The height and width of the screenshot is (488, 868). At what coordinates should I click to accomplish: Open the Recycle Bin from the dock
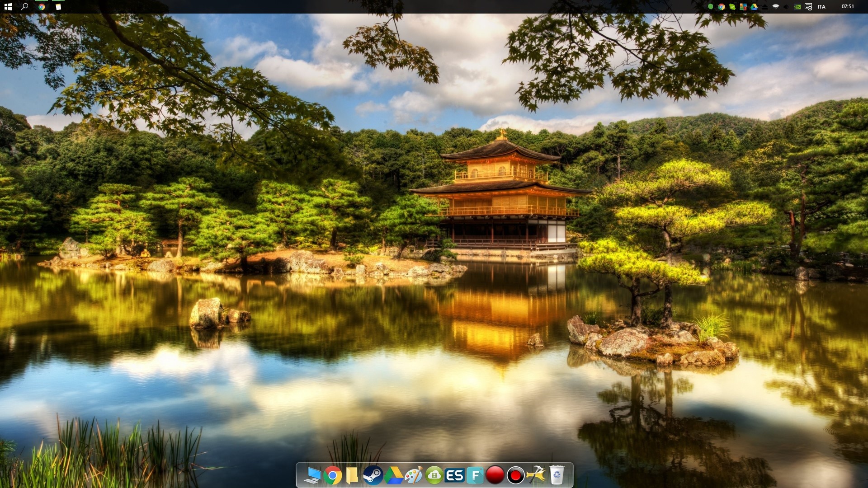[557, 475]
